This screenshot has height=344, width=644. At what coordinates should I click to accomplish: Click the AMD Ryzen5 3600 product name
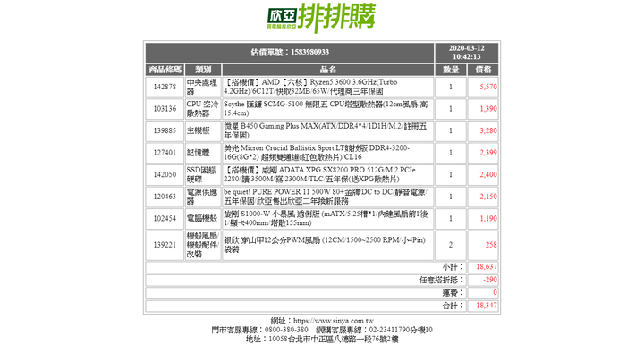310,87
